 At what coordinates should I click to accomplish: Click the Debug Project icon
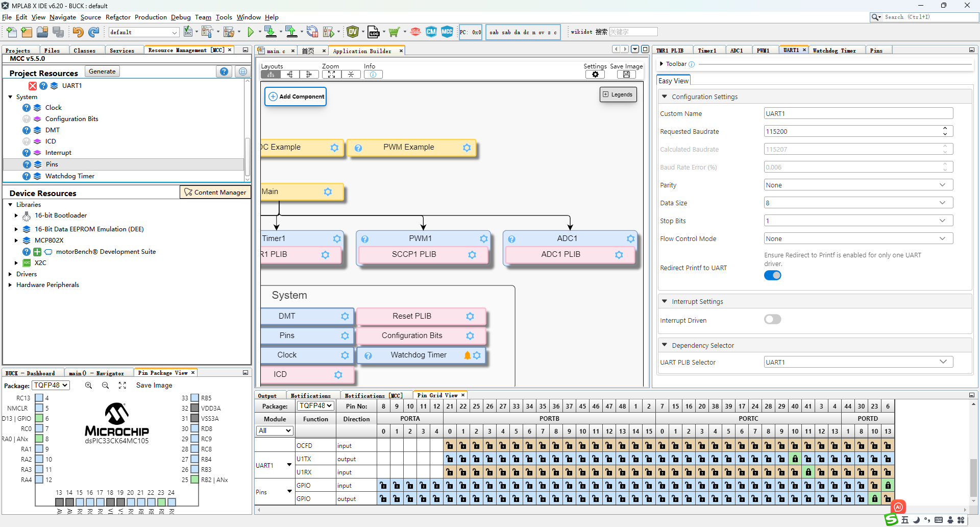coord(329,32)
